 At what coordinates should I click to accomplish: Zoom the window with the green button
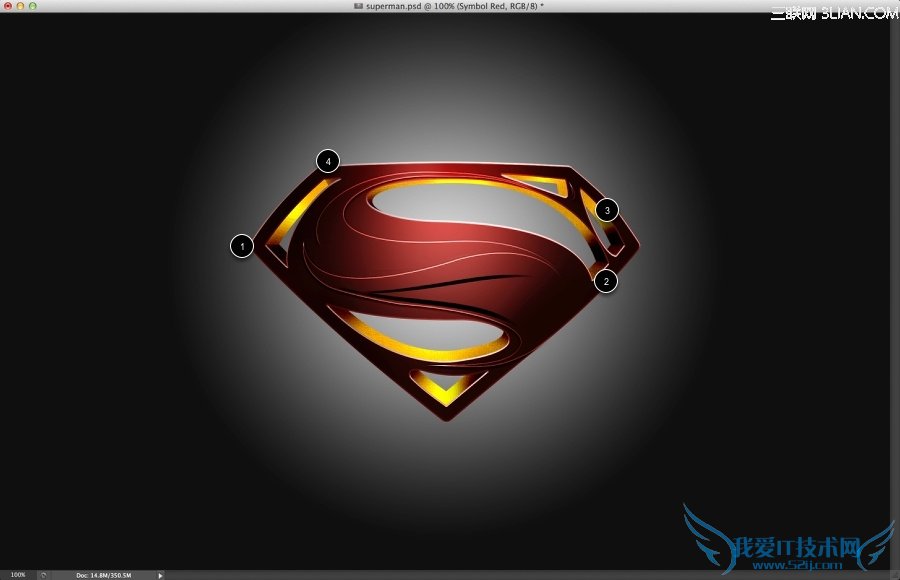[x=33, y=6]
